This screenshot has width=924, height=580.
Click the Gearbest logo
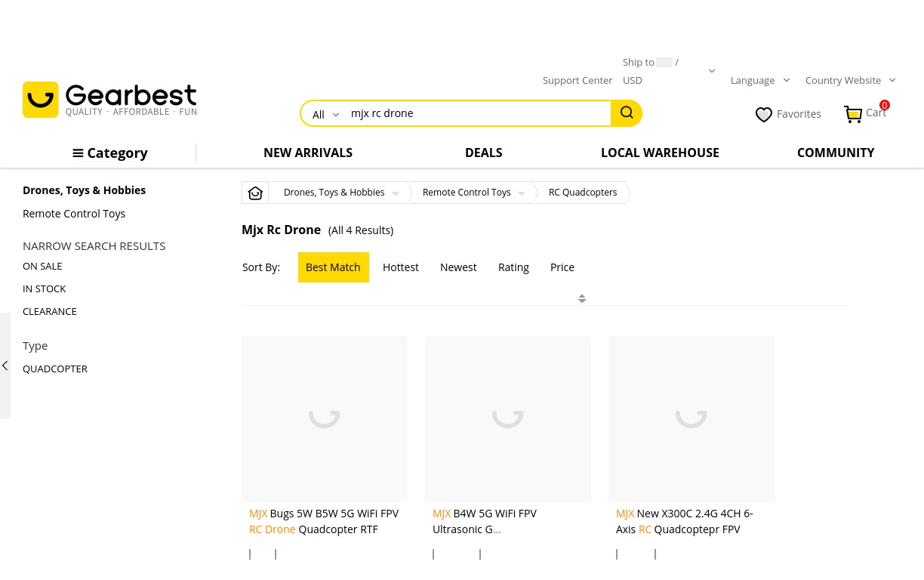(x=109, y=100)
